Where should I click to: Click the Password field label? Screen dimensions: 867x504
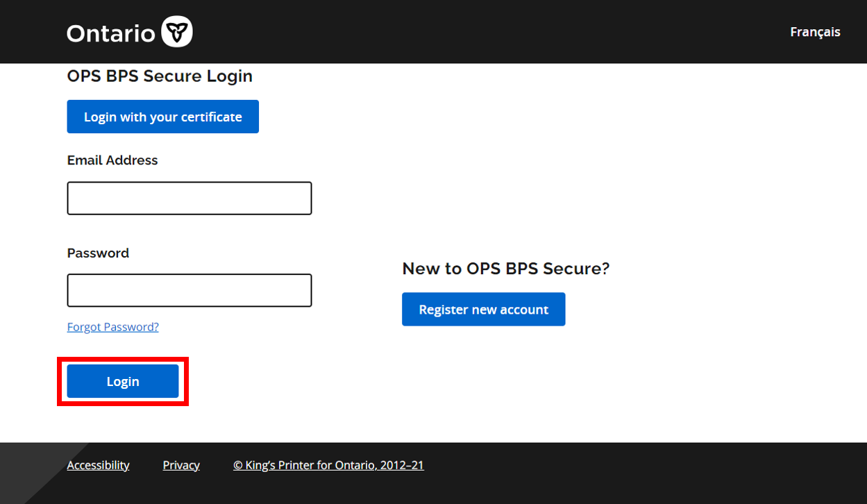98,253
